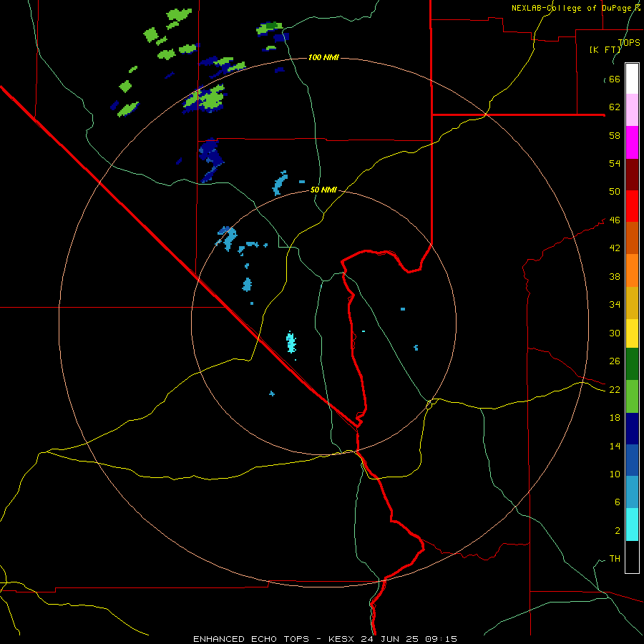Click the legend value "6"
This screenshot has width=644, height=644.
tap(618, 502)
